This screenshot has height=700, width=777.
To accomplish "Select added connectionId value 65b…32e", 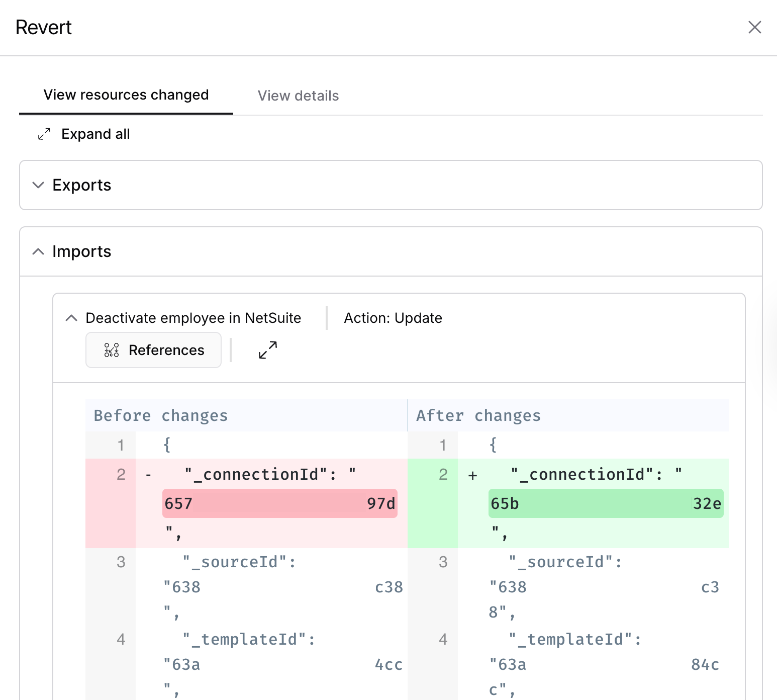I will point(606,503).
